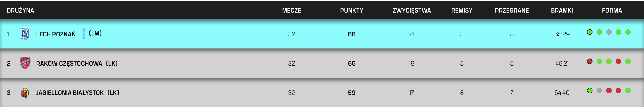Click the Jagiellonia Białystok club crest

[x=25, y=93]
